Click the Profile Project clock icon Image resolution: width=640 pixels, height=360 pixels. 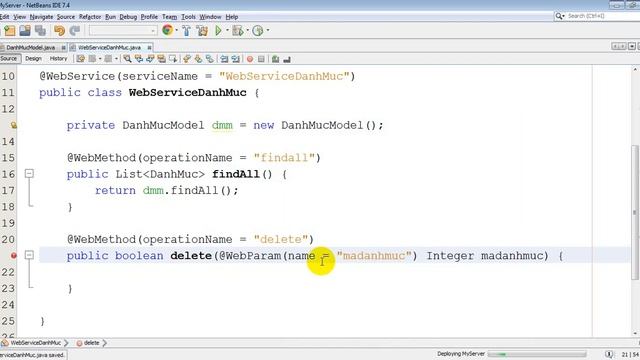pyautogui.click(x=258, y=31)
